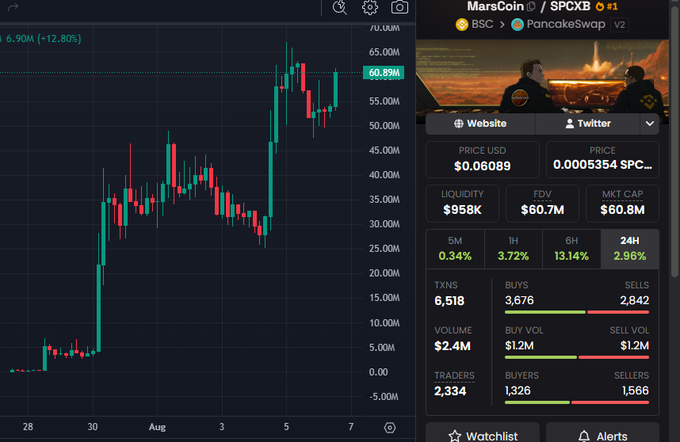Click the MarsCoin token name
680x442 pixels.
(x=495, y=7)
